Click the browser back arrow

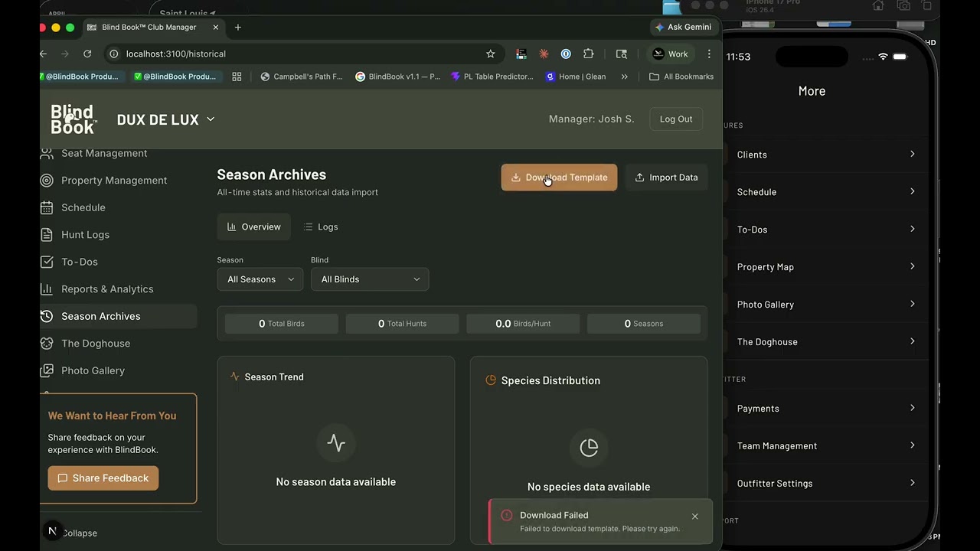[44, 54]
